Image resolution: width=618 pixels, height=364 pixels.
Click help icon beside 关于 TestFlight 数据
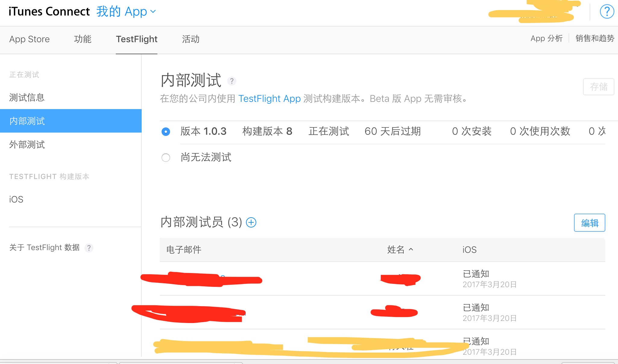89,248
